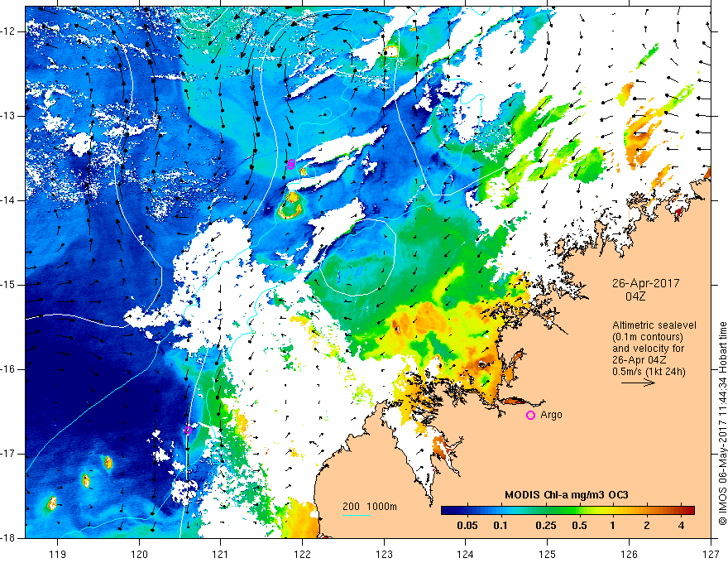Screen dimensions: 728x563
Task: Click the '0.5m/s (1kt 24h)' scale text
Action: tap(649, 371)
